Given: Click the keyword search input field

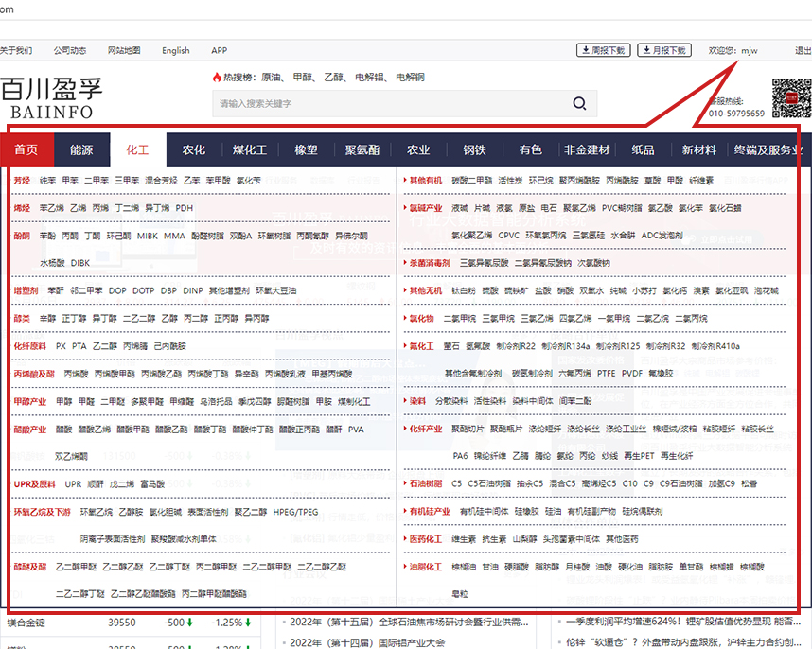Looking at the screenshot, I should [x=388, y=104].
